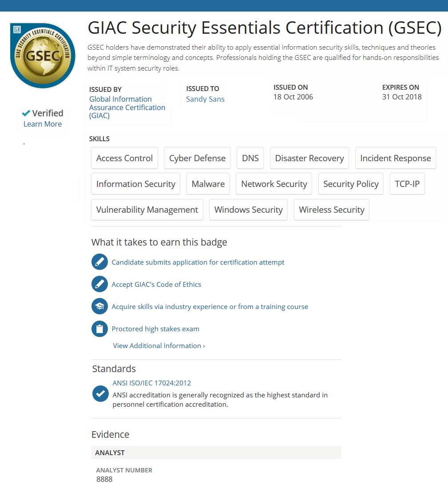Select the TCP-IP skill tag
The height and width of the screenshot is (488, 448).
tap(407, 184)
